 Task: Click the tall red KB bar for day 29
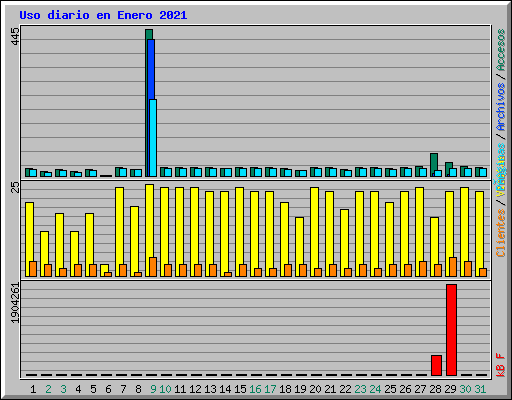point(451,330)
